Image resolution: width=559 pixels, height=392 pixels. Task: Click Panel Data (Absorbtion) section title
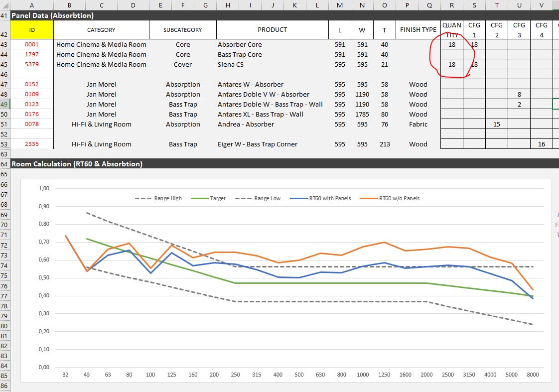pos(52,15)
